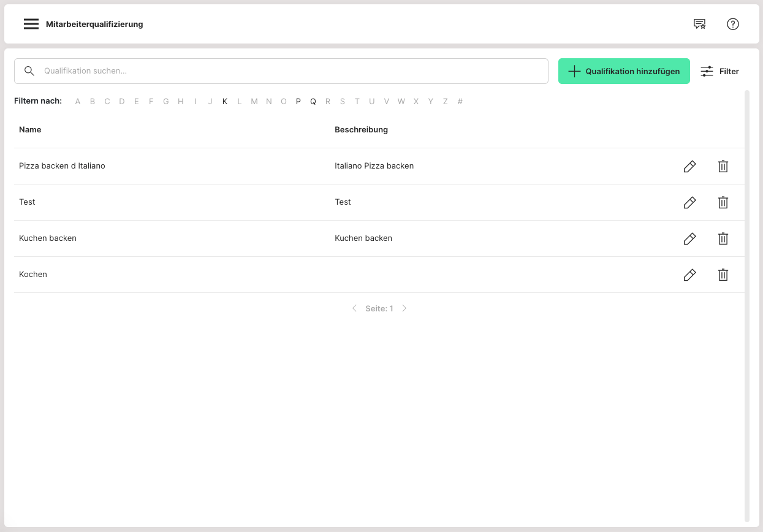
Task: Delete the Pizza backen d Italiano qualification
Action: (723, 166)
